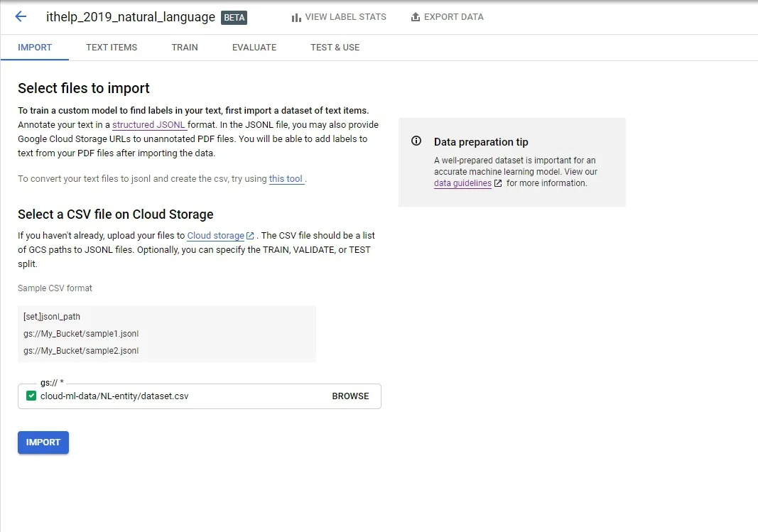Image resolution: width=758 pixels, height=532 pixels.
Task: Click the info icon in the tip box
Action: [x=416, y=141]
